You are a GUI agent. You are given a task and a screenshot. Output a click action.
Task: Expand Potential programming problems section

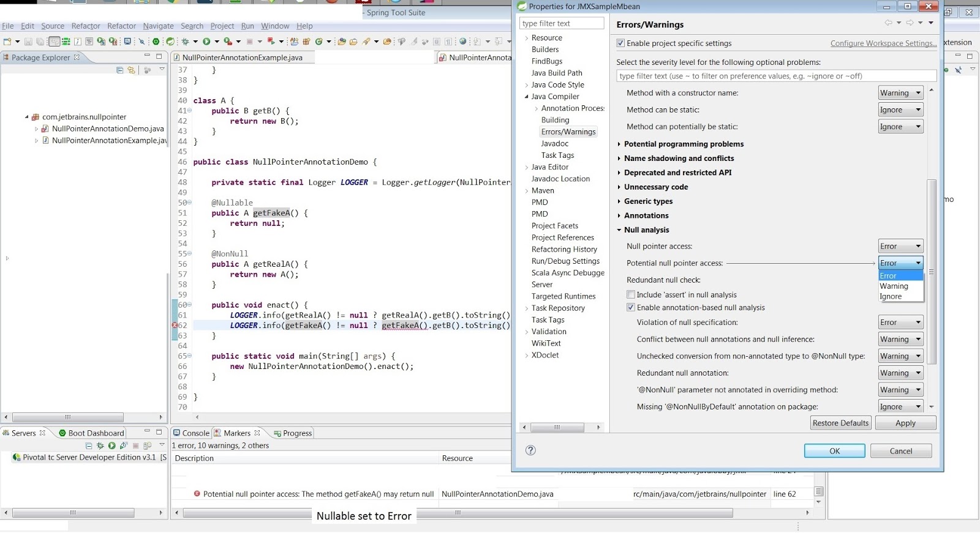click(x=619, y=144)
